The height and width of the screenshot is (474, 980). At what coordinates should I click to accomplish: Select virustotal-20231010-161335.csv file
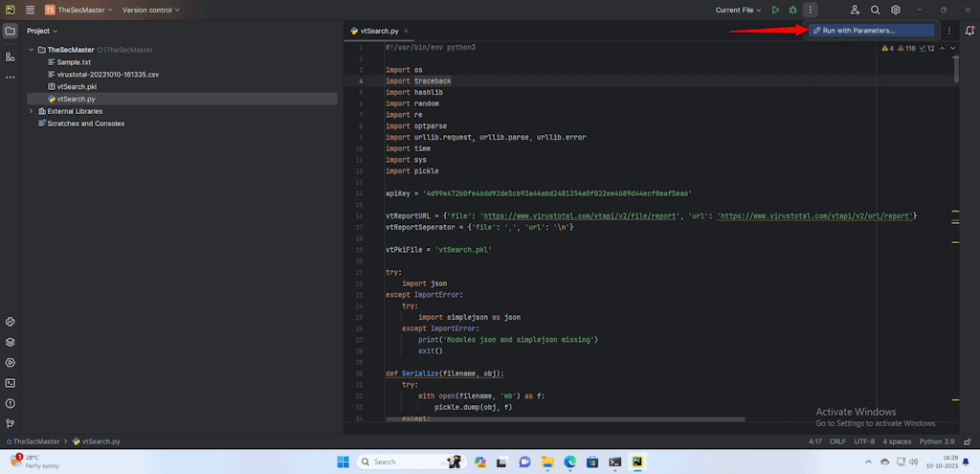[x=103, y=75]
